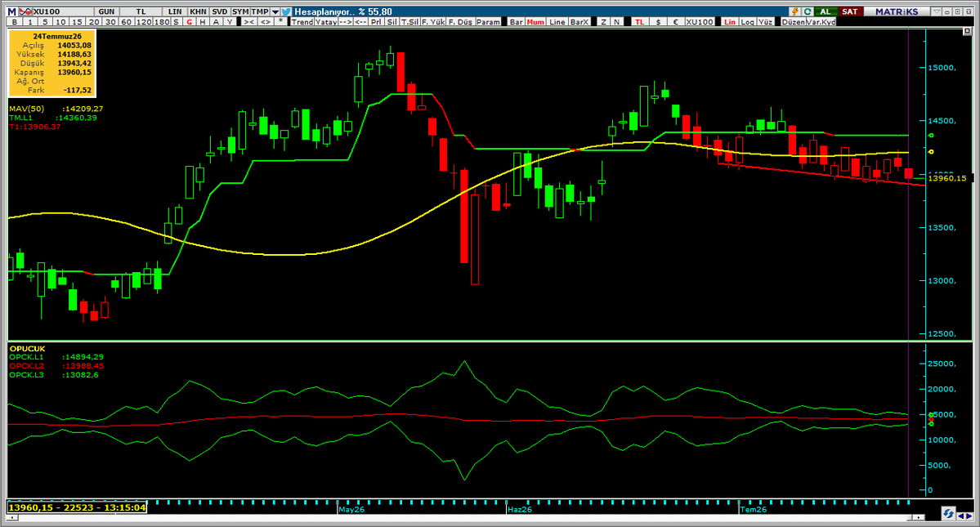980x527 pixels.
Task: Select the 60 minute period button
Action: click(126, 22)
